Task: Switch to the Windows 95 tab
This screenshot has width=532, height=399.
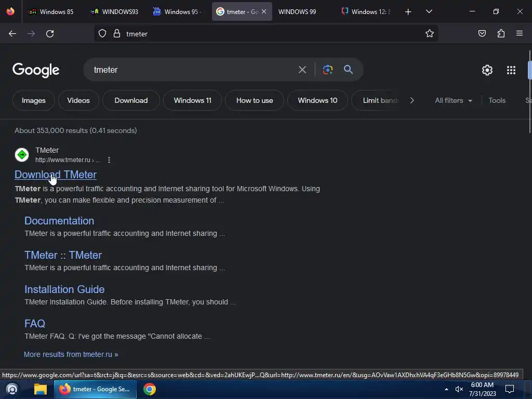Action: pos(177,12)
